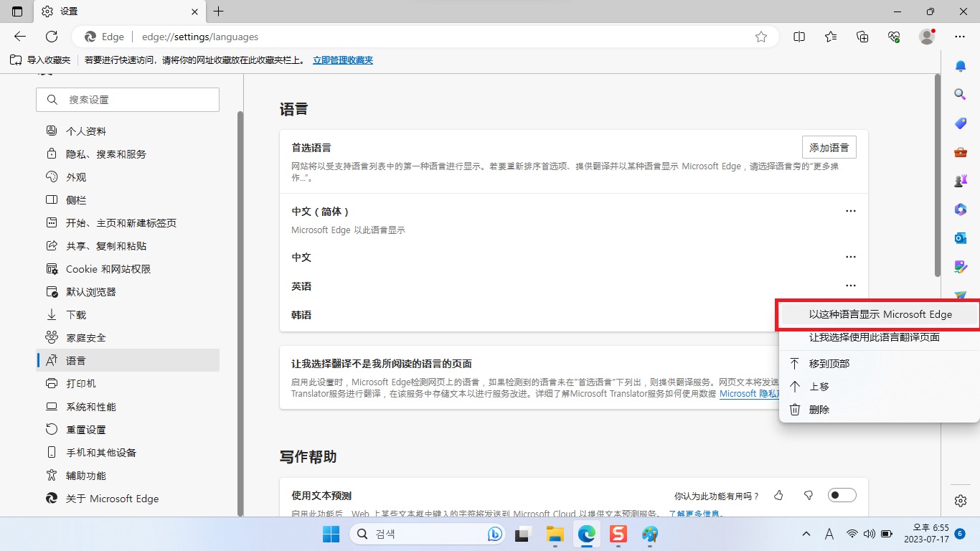Open 开始、主页和新建标签页 section
The height and width of the screenshot is (551, 980).
point(128,223)
